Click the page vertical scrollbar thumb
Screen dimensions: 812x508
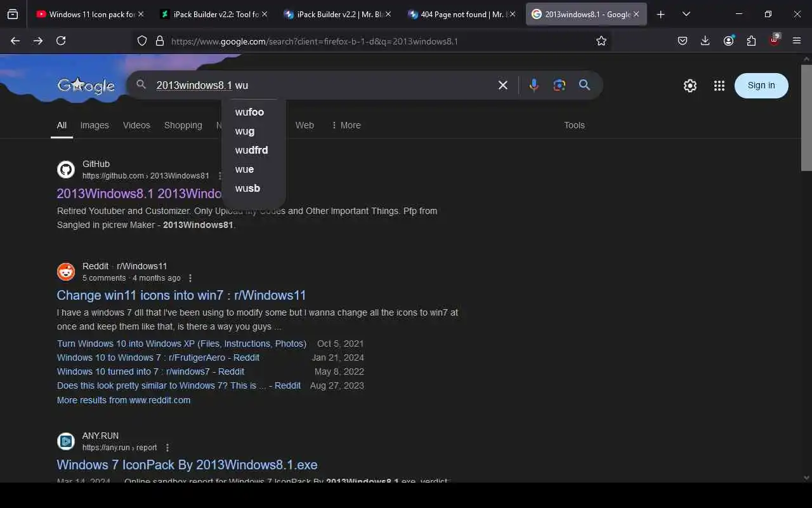coord(806,117)
